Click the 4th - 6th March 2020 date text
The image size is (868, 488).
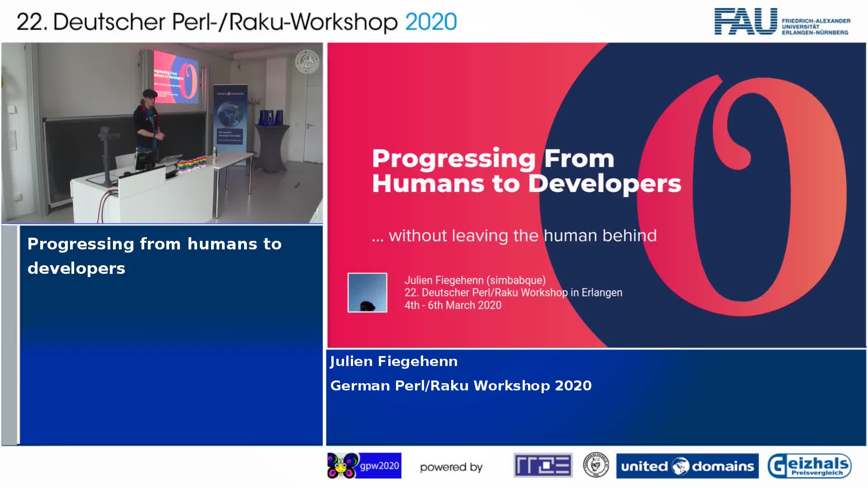coord(453,305)
